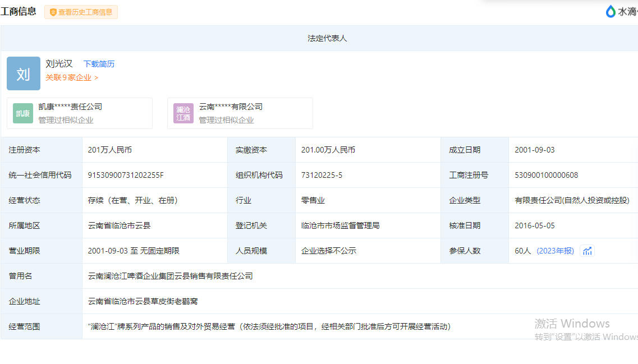
Task: Select the 零售业 industry value
Action: 313,200
